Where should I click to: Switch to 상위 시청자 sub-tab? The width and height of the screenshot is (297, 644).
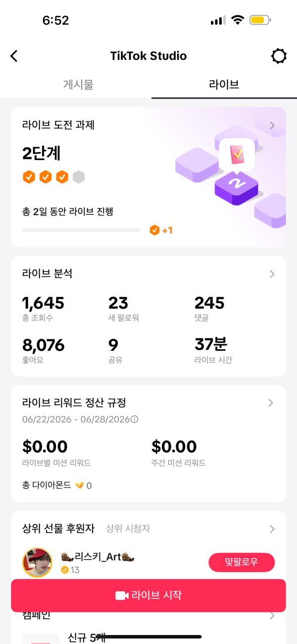coord(128,529)
